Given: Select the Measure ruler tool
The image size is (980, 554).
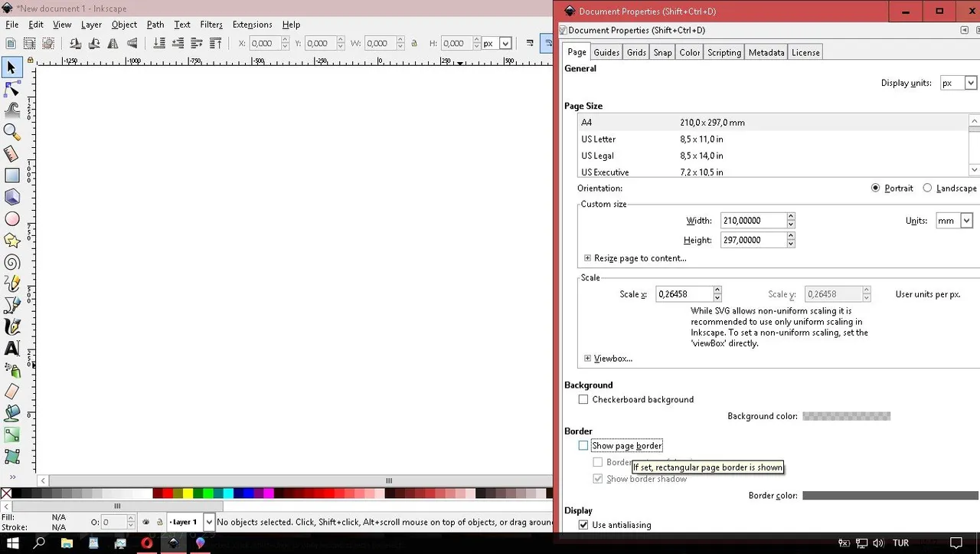Looking at the screenshot, I should [x=11, y=154].
